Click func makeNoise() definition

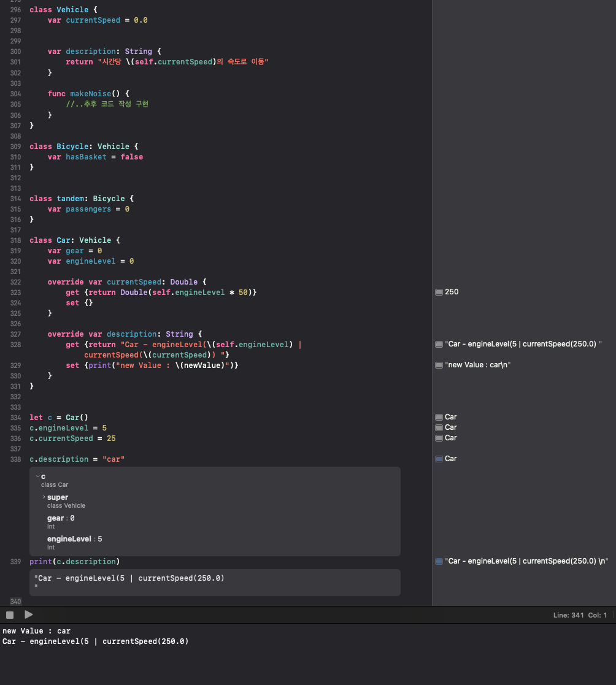[88, 94]
